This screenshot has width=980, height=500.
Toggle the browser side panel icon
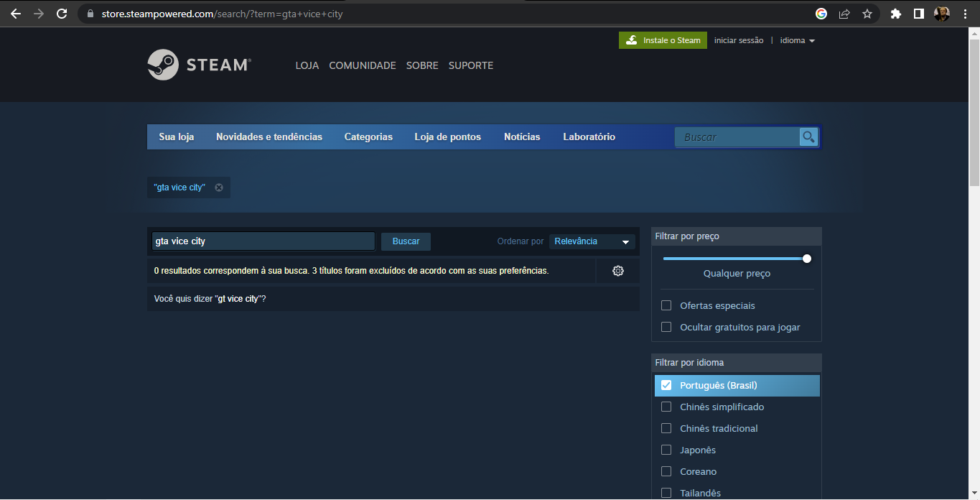coord(918,14)
